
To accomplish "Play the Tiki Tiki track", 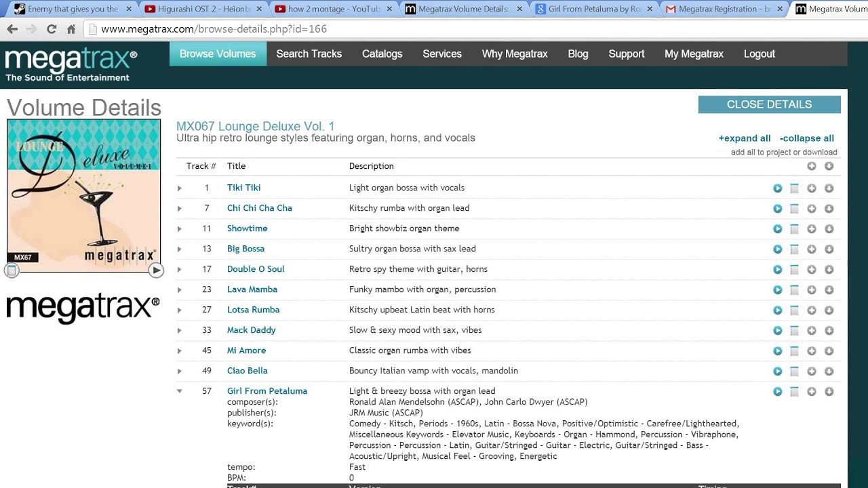I will coord(777,188).
